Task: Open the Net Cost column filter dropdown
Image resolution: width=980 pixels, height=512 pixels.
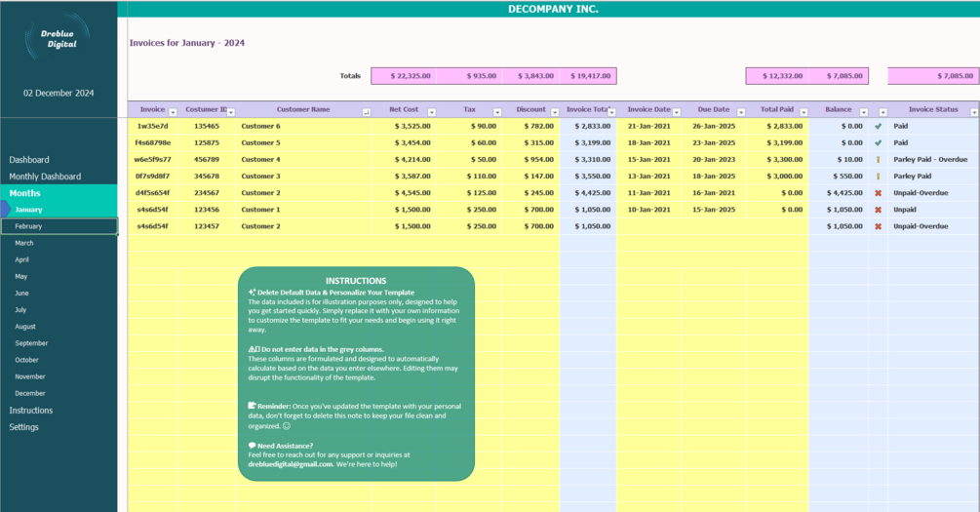Action: [x=431, y=112]
